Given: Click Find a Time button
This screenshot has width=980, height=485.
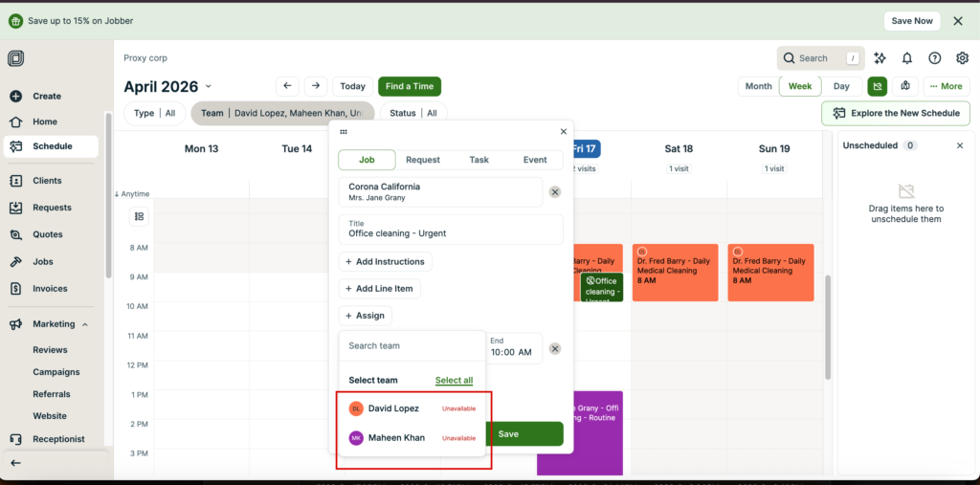Looking at the screenshot, I should pyautogui.click(x=410, y=86).
